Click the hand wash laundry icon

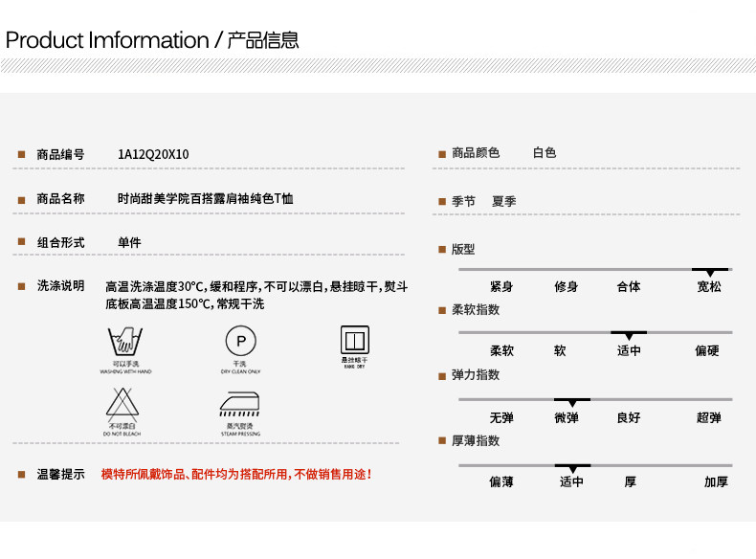point(125,341)
